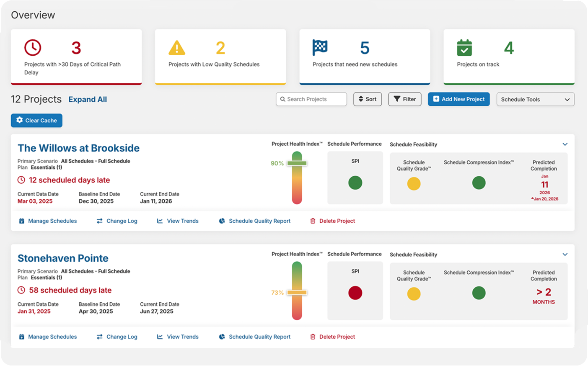This screenshot has width=588, height=368.
Task: Open the Sort options
Action: coord(368,99)
